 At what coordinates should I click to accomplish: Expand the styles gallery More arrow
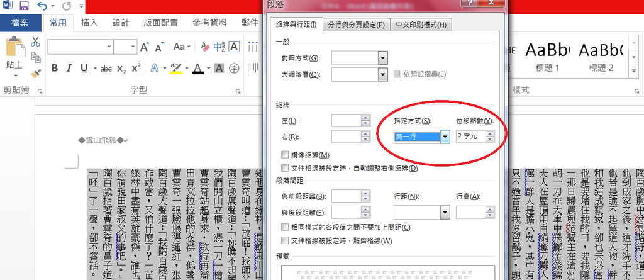tap(635, 71)
